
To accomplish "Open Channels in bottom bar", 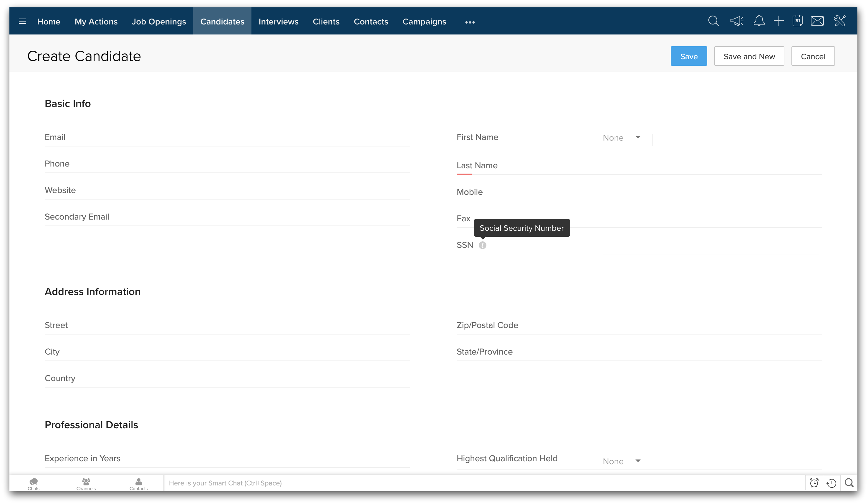I will pos(86,483).
